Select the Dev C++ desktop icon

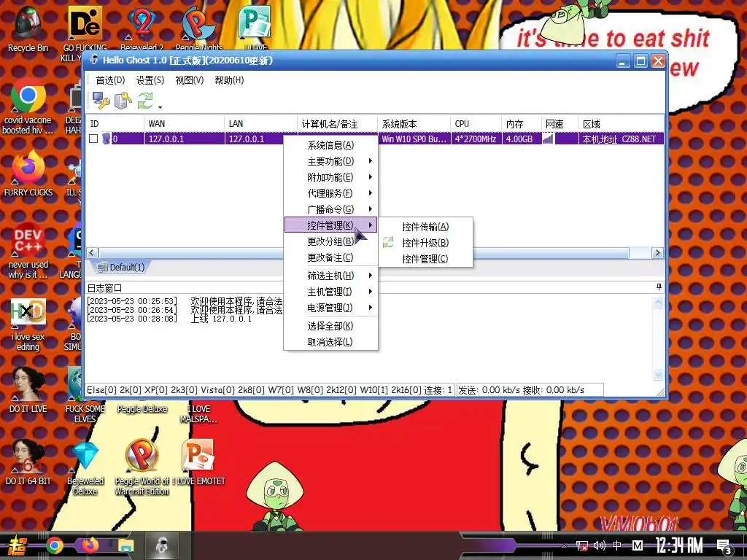tap(28, 251)
